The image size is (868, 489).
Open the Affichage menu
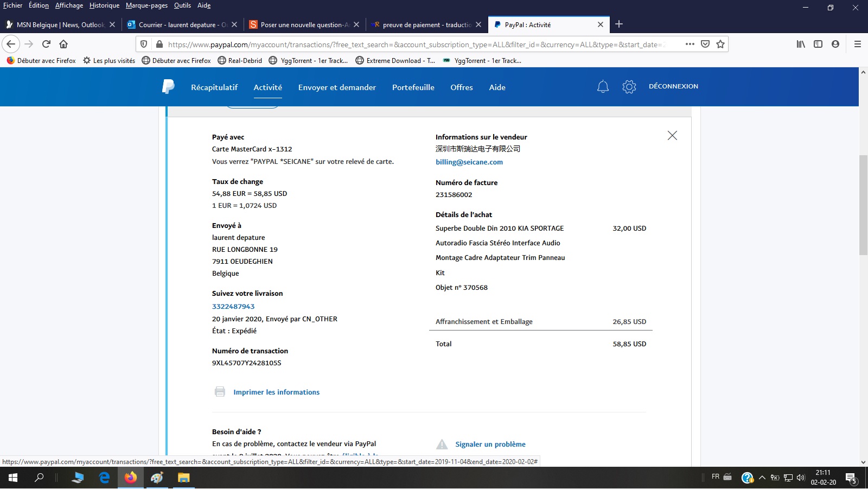pyautogui.click(x=69, y=5)
